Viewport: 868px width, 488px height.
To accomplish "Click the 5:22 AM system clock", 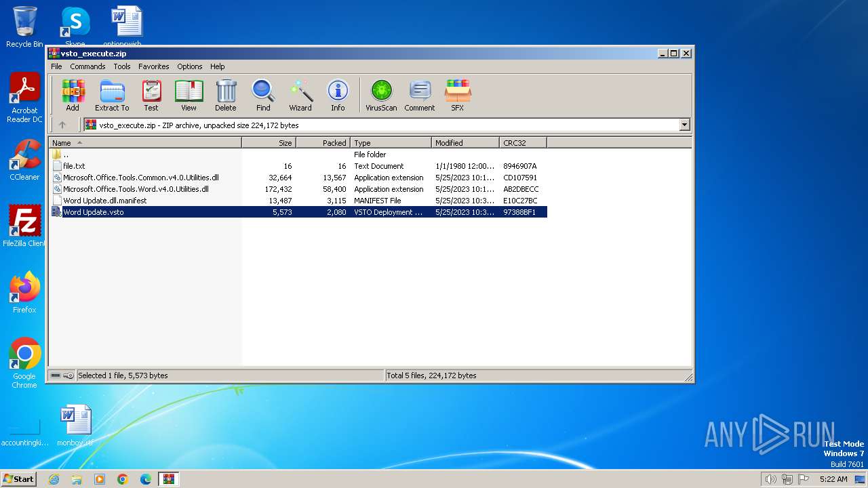I will tap(833, 479).
